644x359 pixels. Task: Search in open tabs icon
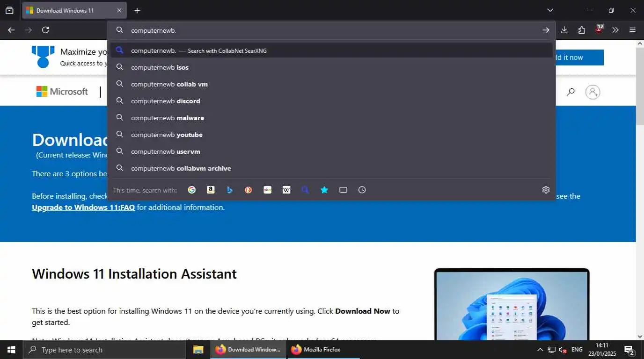[343, 190]
